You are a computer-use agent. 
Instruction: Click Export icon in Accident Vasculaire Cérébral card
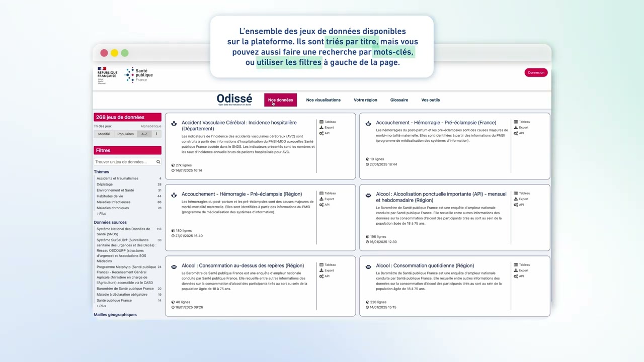[x=321, y=128]
